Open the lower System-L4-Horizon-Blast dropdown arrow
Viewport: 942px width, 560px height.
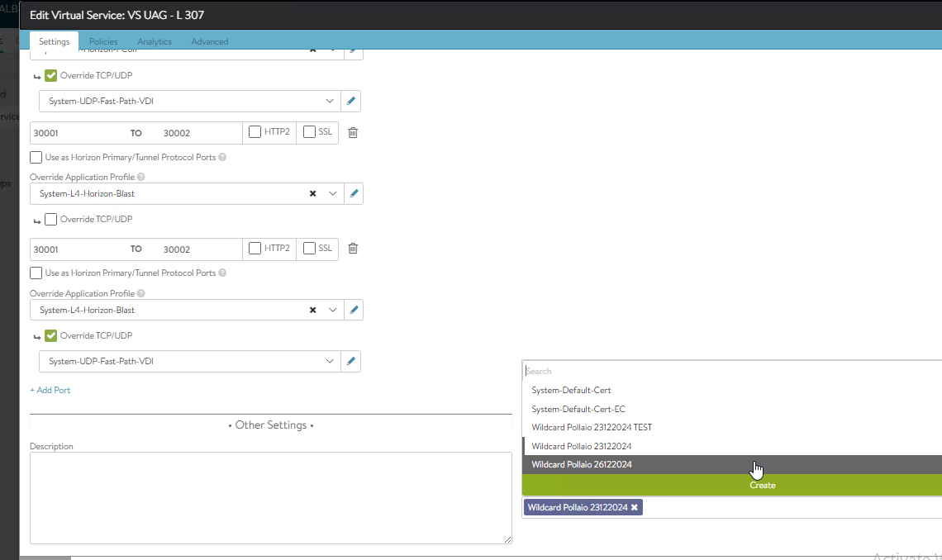(333, 311)
